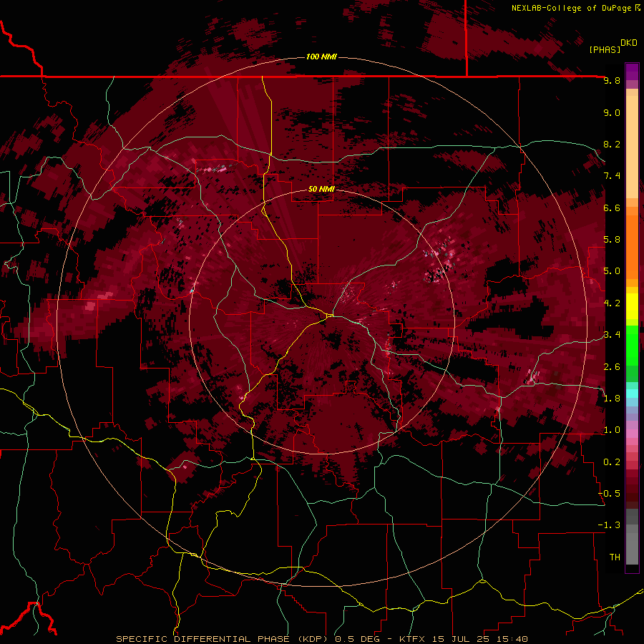Click the 3.4 scale value

tap(612, 335)
